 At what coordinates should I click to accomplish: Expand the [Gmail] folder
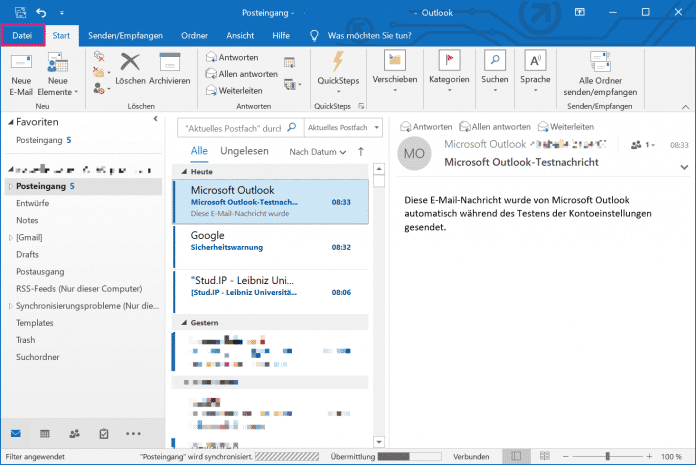click(11, 237)
